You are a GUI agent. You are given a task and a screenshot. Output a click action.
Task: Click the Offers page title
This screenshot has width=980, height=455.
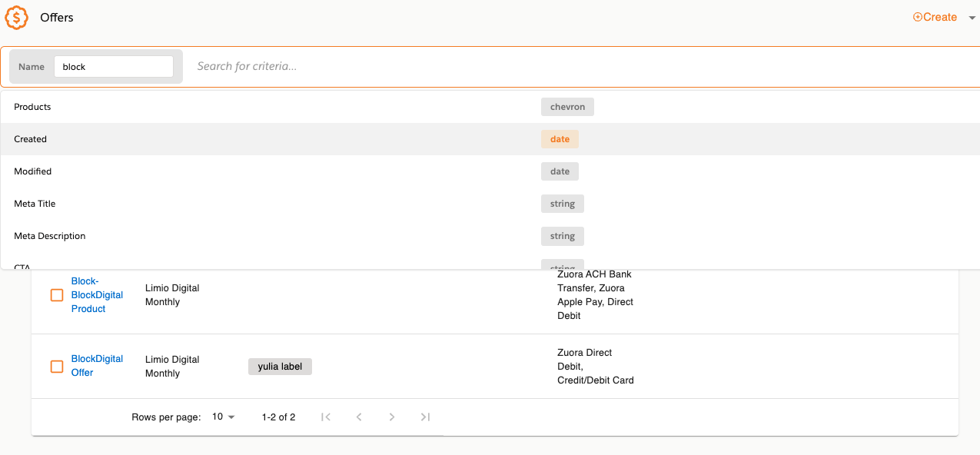(57, 17)
